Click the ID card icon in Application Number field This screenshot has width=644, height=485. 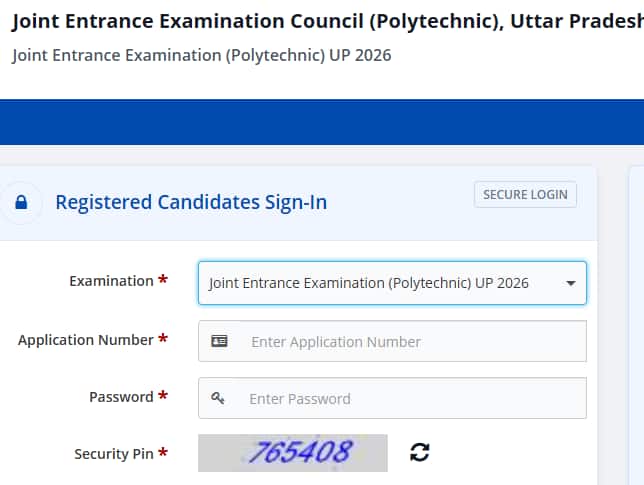pyautogui.click(x=219, y=341)
